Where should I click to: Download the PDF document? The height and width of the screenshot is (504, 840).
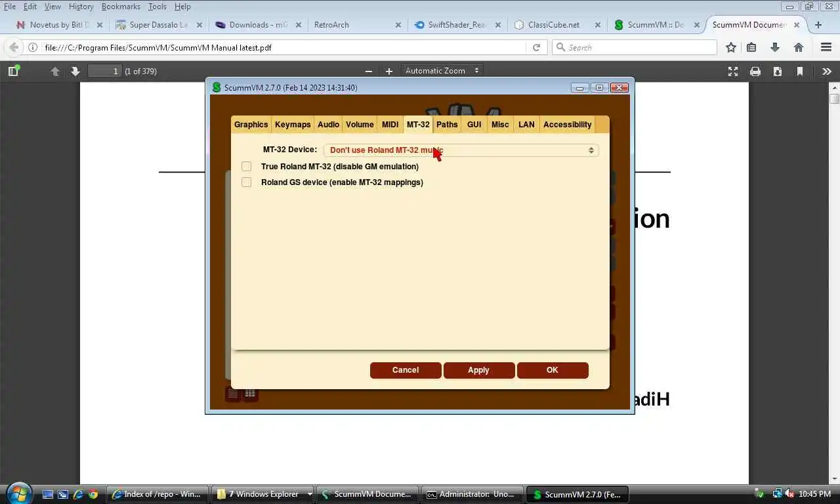[x=778, y=71]
